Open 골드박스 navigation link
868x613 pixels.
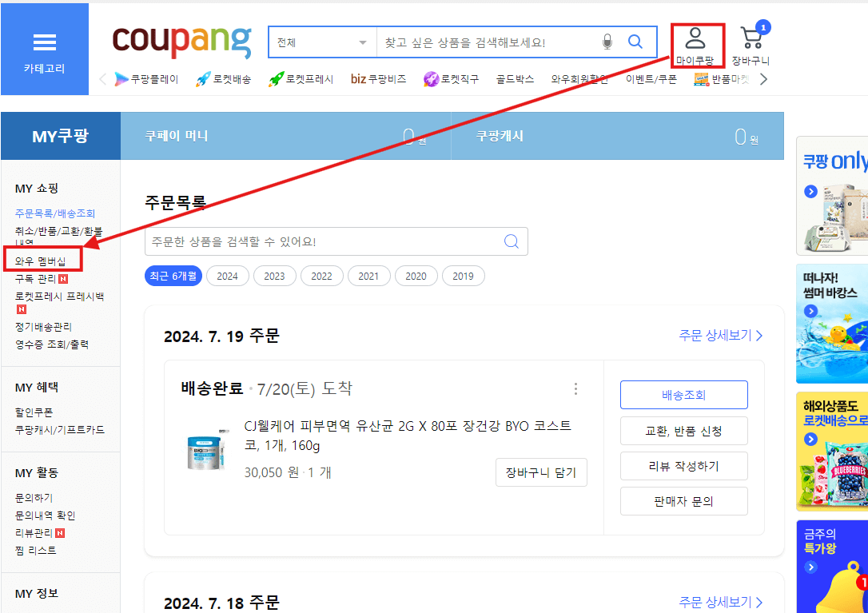click(x=515, y=79)
